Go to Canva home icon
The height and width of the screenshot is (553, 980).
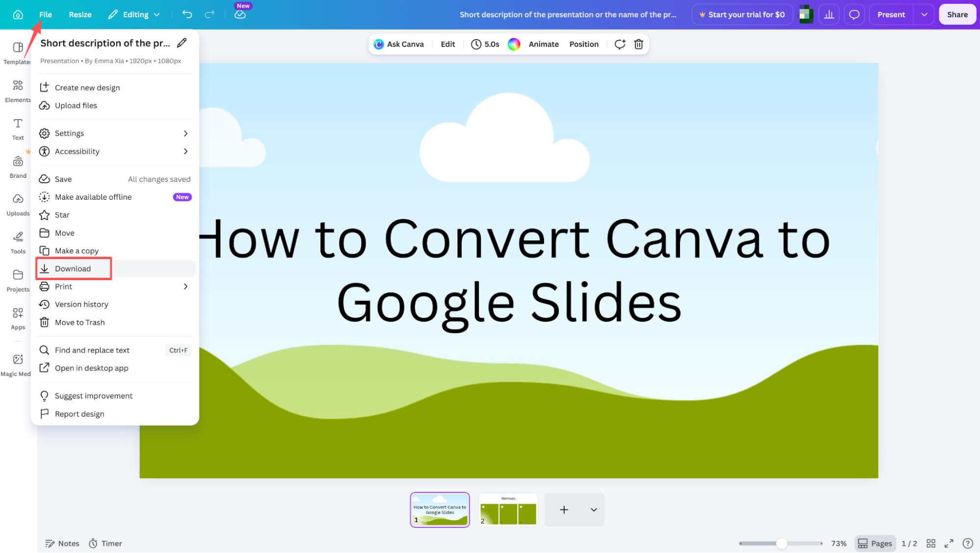click(18, 15)
